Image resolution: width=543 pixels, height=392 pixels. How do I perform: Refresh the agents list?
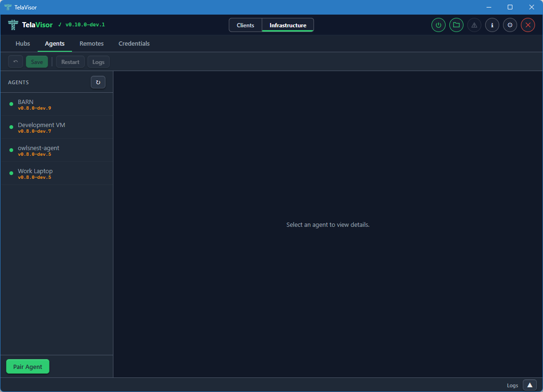coord(98,82)
